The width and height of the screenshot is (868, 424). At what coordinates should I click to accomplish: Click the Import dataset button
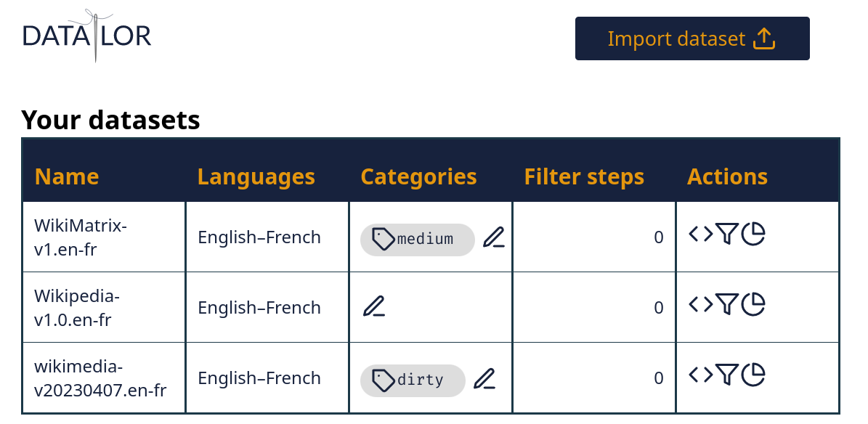pyautogui.click(x=691, y=38)
